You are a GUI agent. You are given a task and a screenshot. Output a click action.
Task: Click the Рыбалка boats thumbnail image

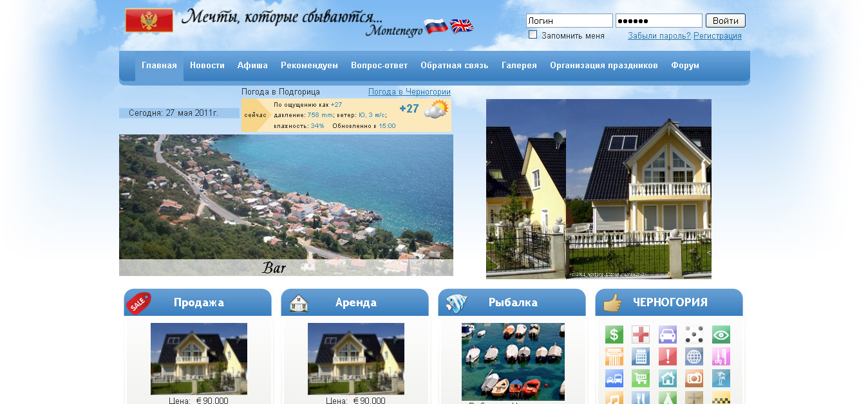point(513,362)
